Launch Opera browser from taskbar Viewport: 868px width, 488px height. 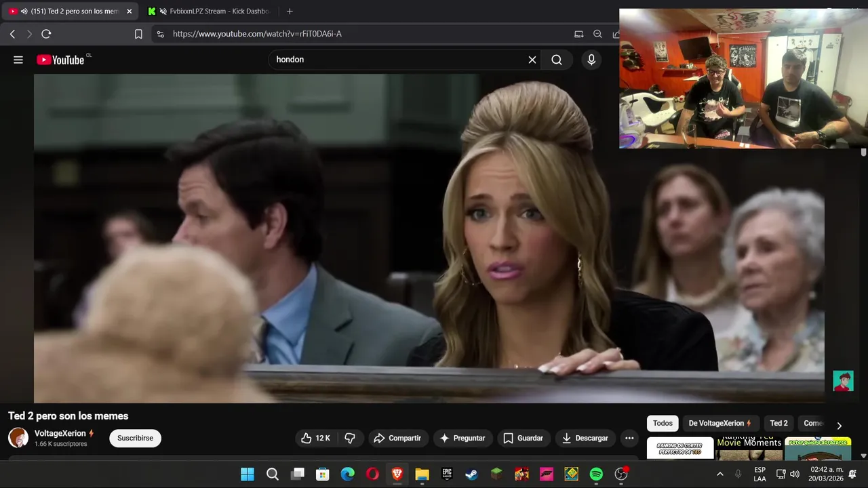[x=372, y=474]
